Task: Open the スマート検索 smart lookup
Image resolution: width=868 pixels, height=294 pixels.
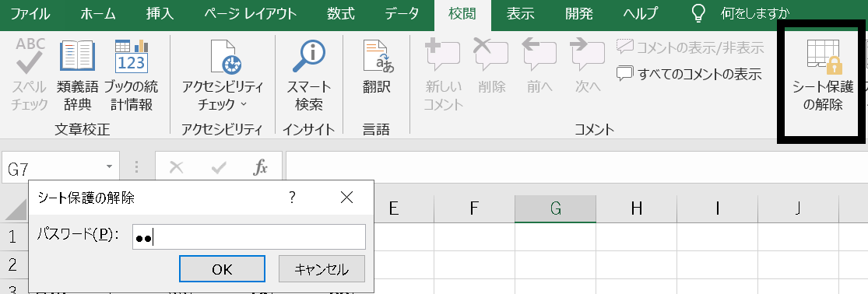Action: click(309, 75)
